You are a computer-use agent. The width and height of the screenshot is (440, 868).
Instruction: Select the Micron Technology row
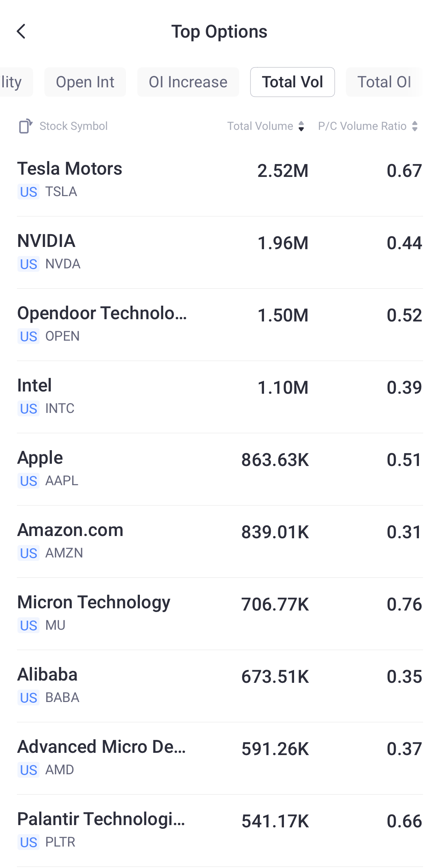[x=220, y=613]
